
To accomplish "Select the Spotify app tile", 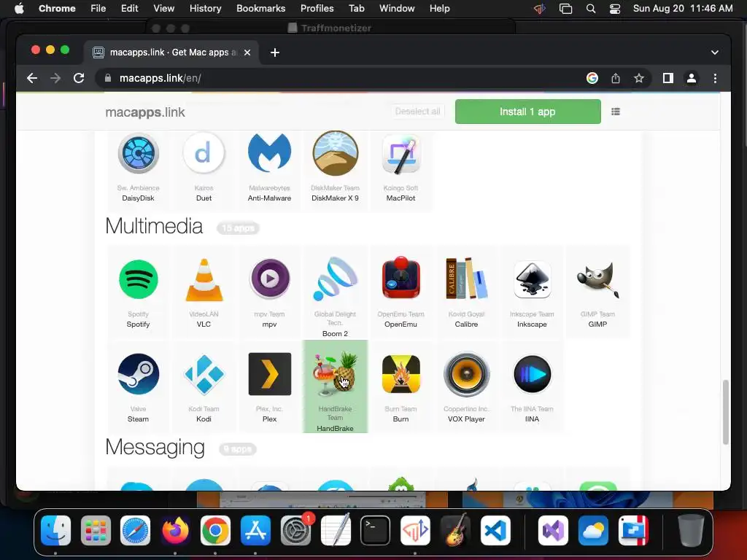I will (x=138, y=292).
